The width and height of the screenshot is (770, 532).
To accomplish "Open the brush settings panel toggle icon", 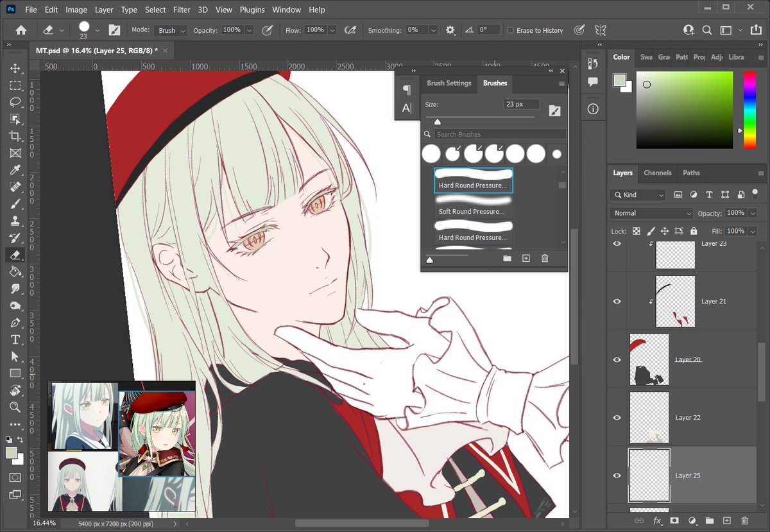I will pos(114,30).
